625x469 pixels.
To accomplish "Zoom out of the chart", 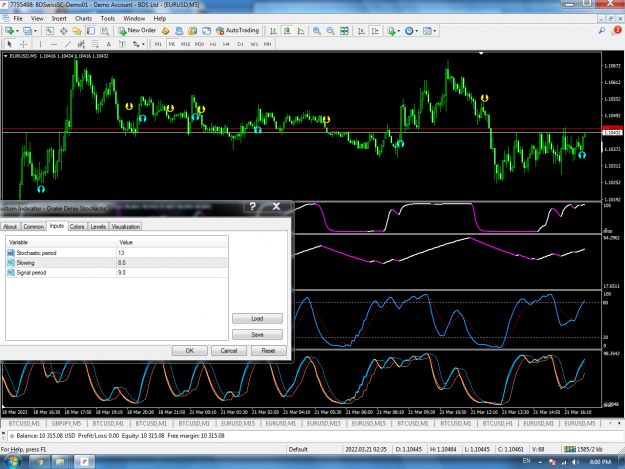I will pos(330,31).
